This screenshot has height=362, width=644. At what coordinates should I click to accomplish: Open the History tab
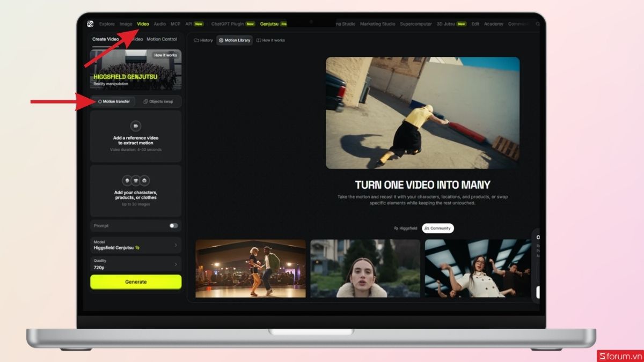pyautogui.click(x=203, y=40)
